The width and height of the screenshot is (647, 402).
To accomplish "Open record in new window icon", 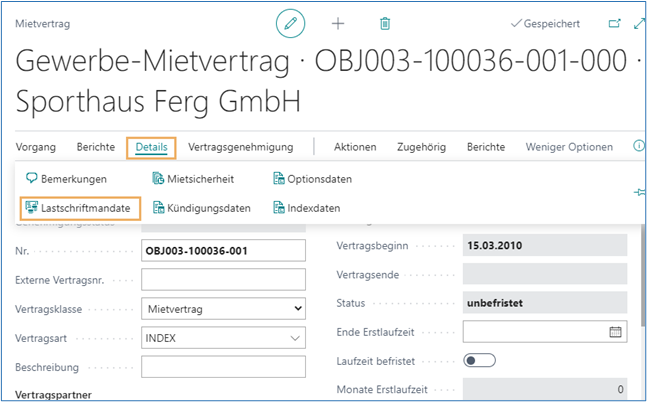I will coord(615,24).
